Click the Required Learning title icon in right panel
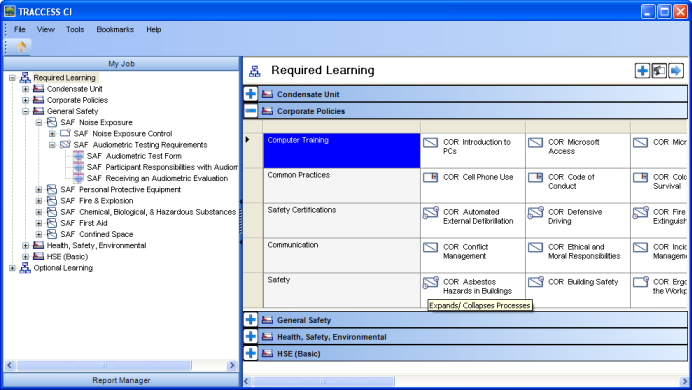Screen dimensions: 692x390 (255, 71)
